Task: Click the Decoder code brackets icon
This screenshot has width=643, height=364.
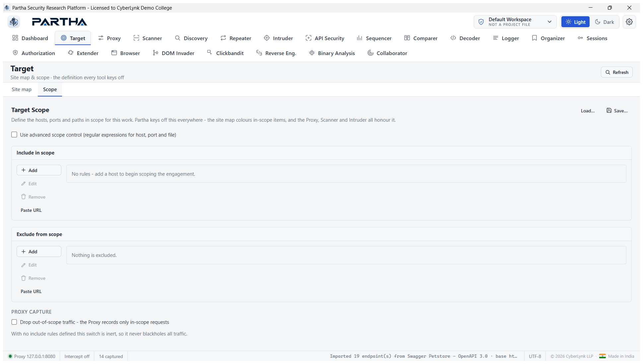Action: (453, 38)
